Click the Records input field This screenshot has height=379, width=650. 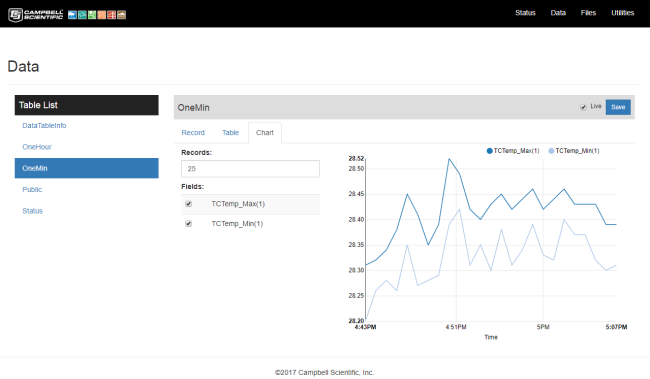250,169
